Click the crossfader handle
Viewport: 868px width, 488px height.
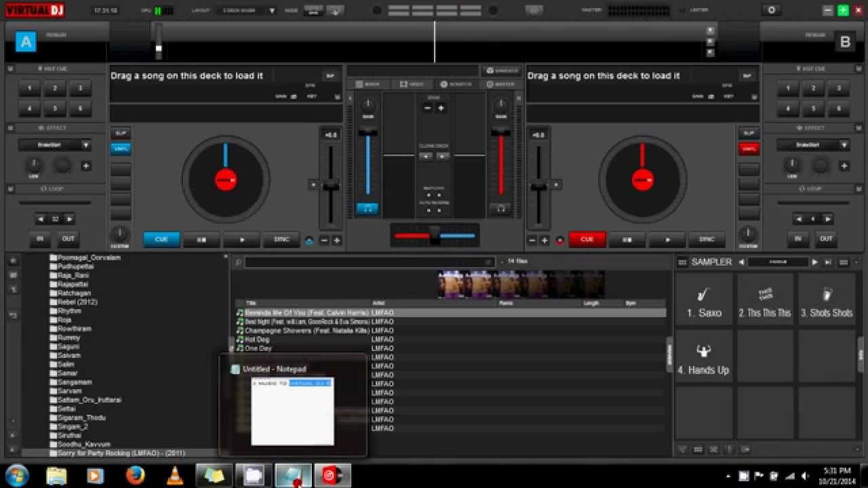[435, 235]
